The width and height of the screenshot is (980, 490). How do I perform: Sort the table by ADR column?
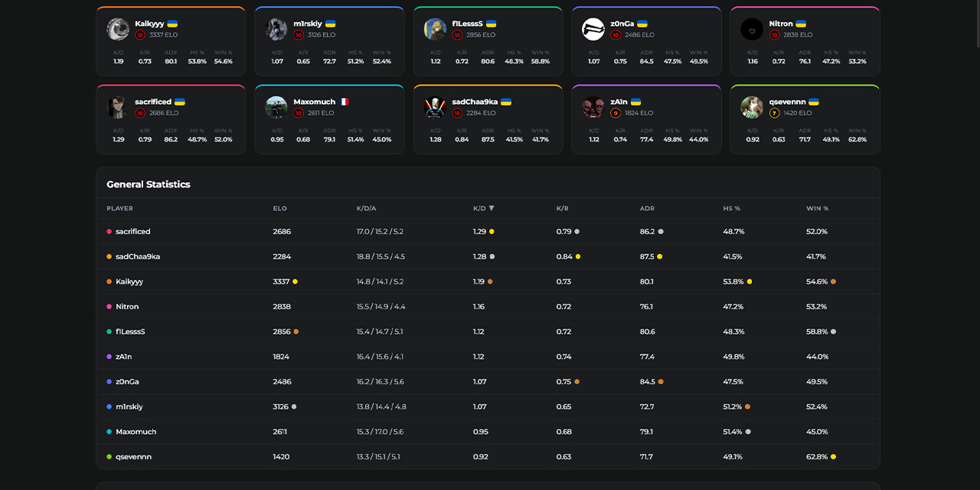coord(647,208)
